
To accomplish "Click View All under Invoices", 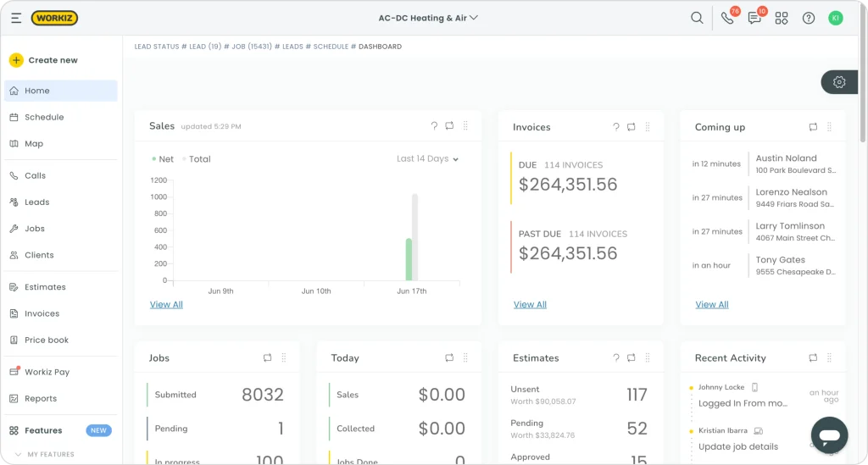I will coord(530,305).
